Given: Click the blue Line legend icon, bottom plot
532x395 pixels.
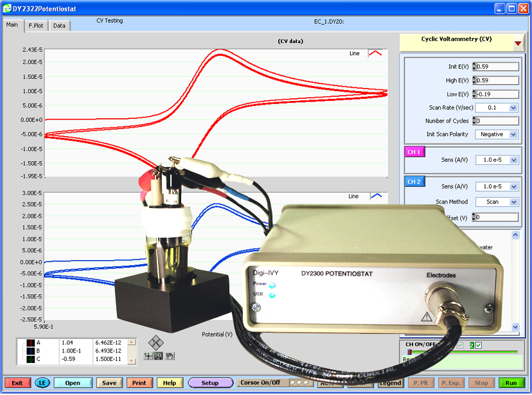Looking at the screenshot, I should tap(377, 196).
